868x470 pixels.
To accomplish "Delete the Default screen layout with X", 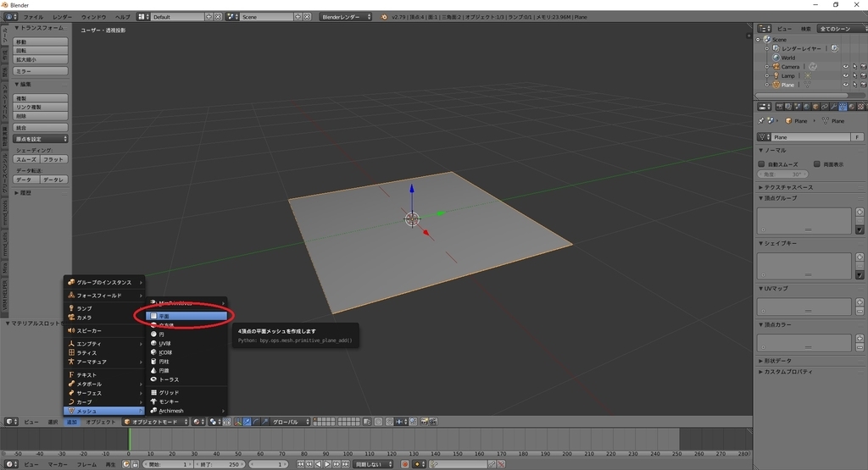I will click(218, 17).
